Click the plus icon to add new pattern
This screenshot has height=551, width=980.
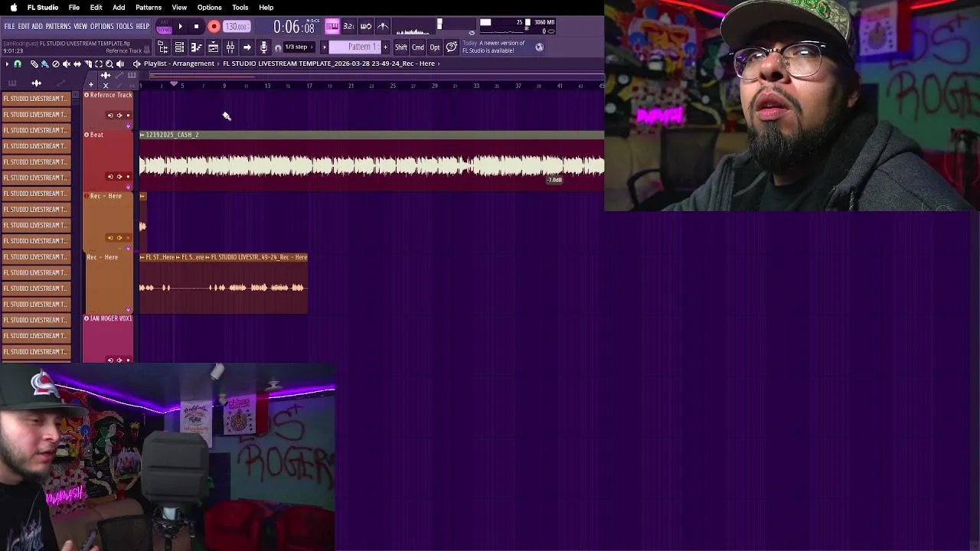385,47
